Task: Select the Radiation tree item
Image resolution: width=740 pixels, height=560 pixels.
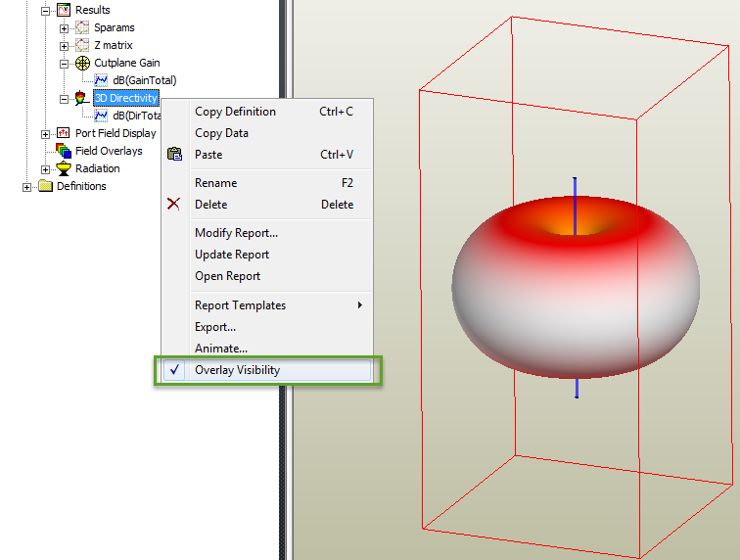Action: 97,168
